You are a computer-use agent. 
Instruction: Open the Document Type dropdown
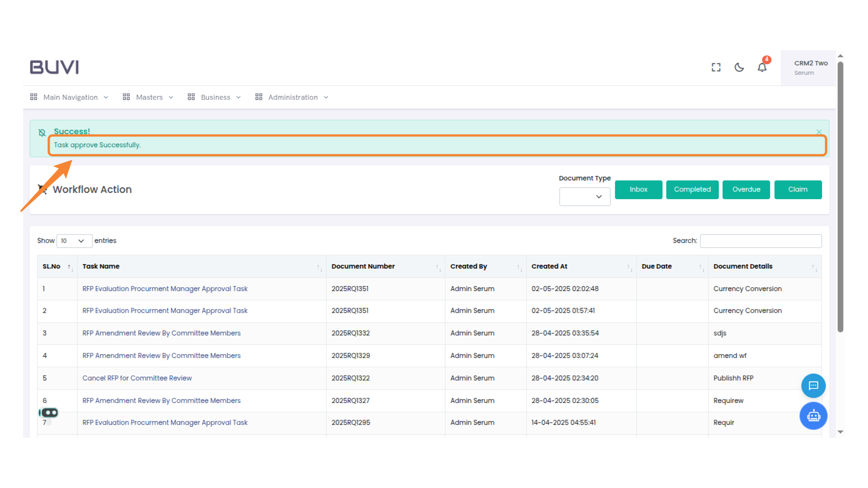coord(585,197)
